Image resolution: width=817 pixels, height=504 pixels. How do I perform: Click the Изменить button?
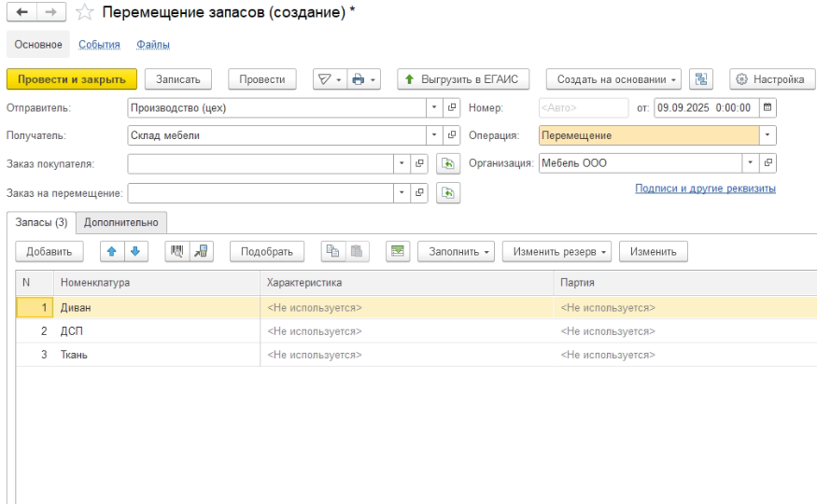click(654, 251)
